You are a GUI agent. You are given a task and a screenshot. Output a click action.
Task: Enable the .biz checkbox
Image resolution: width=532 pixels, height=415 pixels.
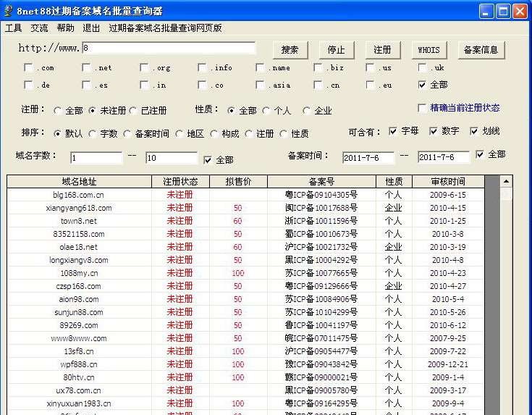318,67
